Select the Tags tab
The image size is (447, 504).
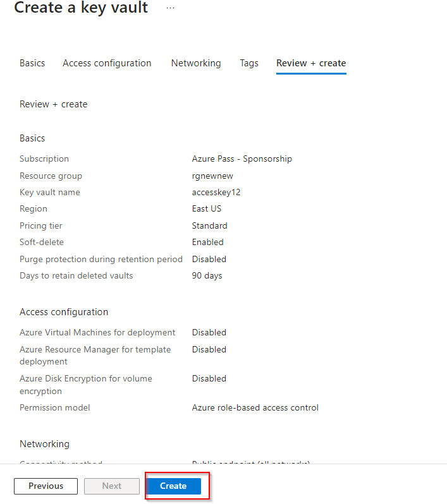click(249, 63)
